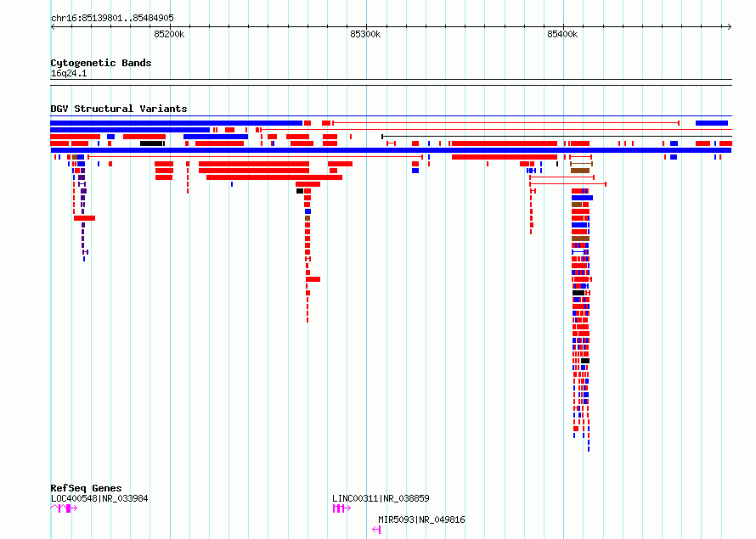Screen dimensions: 756x539
Task: Click the chr16:85139801..85484905 coordinate label
Action: coord(112,19)
